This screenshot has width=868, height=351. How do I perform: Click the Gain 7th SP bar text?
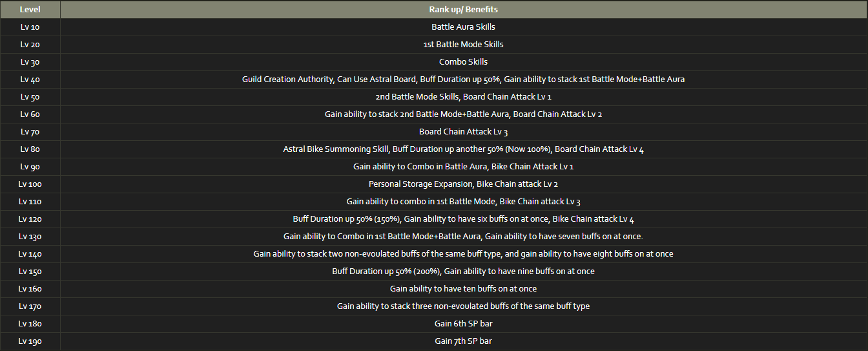click(463, 341)
